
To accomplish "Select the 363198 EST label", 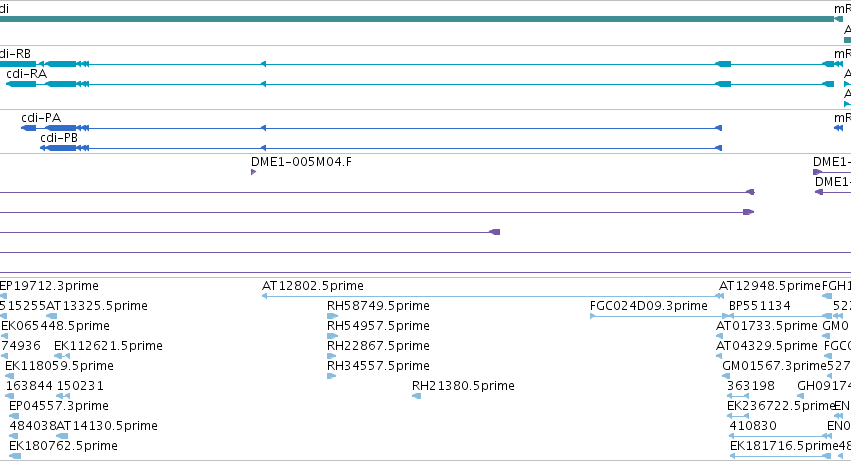I will click(x=751, y=386).
